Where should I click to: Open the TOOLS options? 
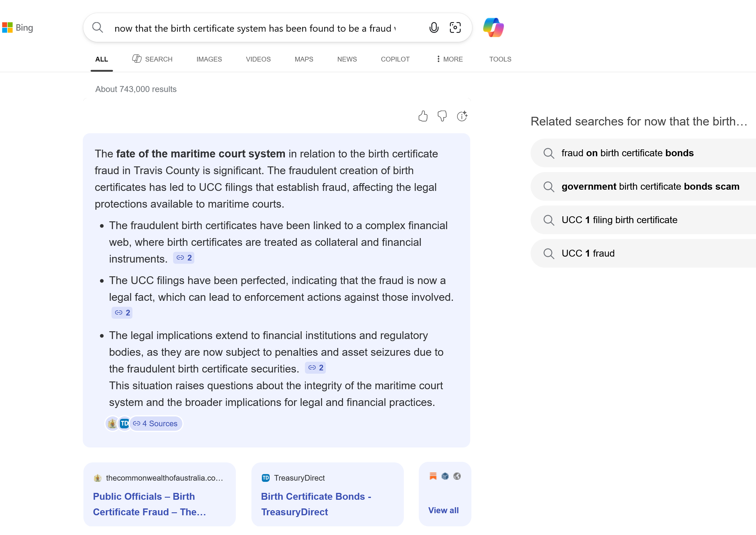tap(500, 59)
